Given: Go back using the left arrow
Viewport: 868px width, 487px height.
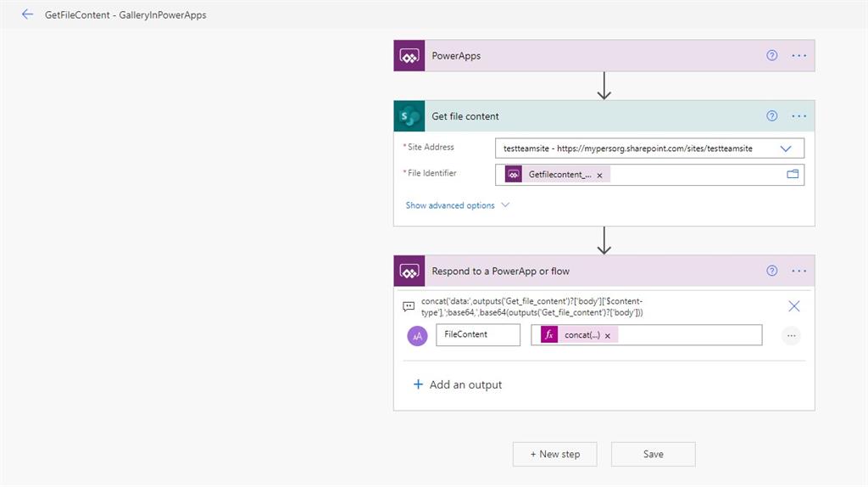Looking at the screenshot, I should 27,14.
